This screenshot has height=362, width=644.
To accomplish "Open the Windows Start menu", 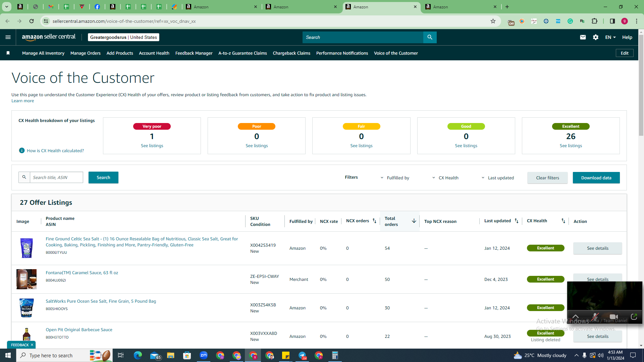I will 8,355.
